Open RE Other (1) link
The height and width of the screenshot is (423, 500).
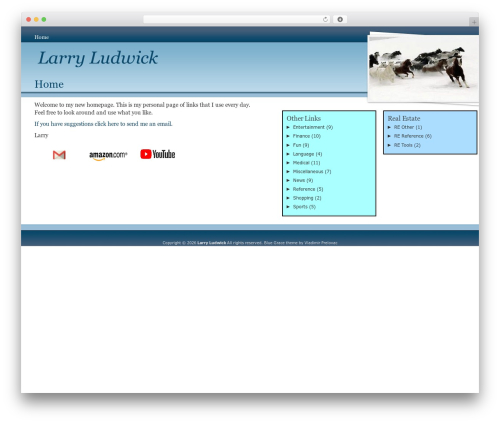408,127
